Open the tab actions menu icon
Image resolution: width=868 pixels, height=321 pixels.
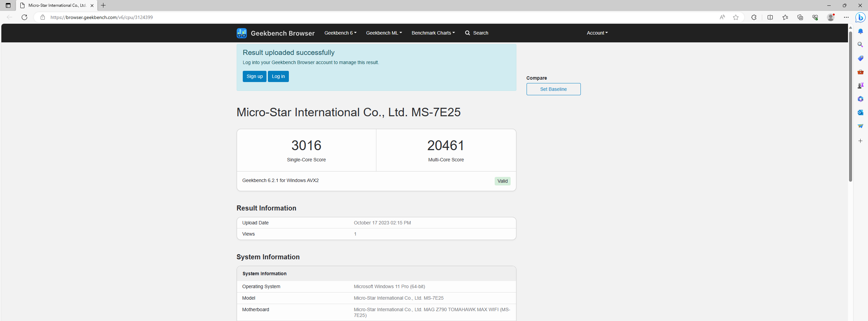[8, 5]
